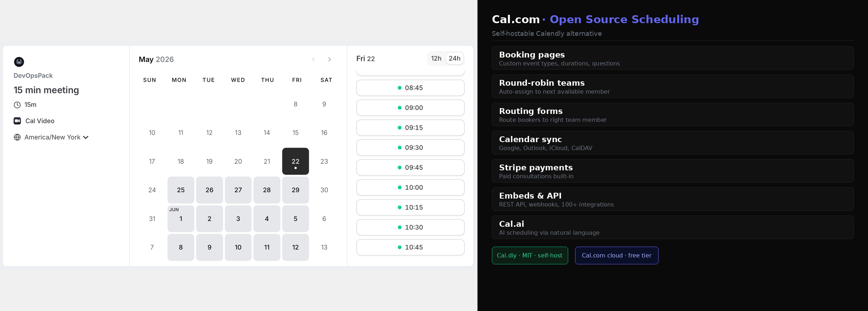This screenshot has height=311, width=868.
Task: Click the DevOpsPack avatar logo
Action: (x=19, y=62)
